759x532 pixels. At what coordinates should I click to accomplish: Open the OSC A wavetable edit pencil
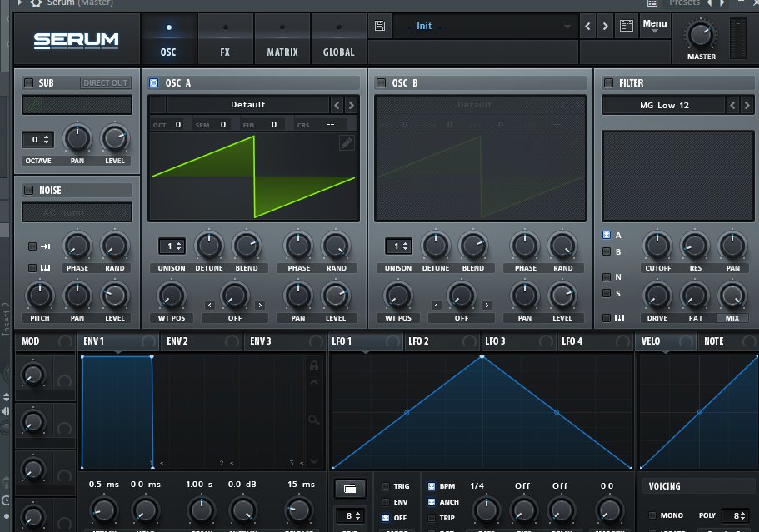pyautogui.click(x=347, y=142)
